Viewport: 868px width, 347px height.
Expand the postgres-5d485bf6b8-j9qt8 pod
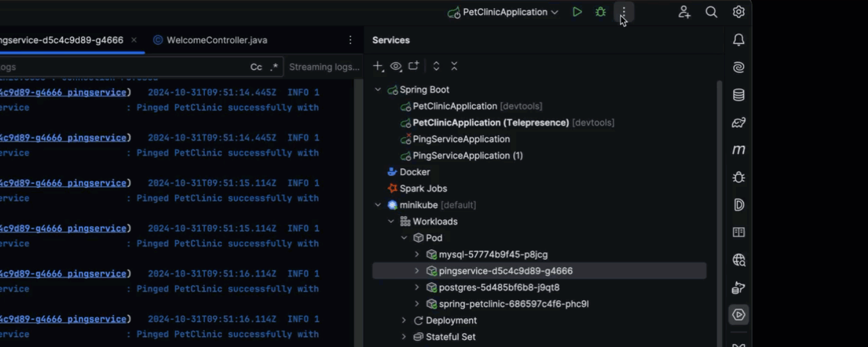pos(417,287)
